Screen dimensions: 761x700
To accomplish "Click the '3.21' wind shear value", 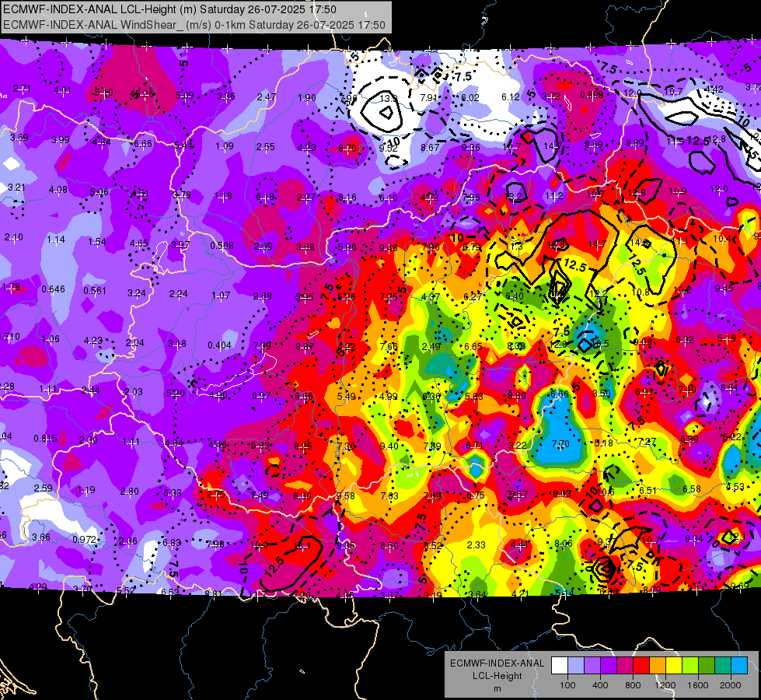I will click(x=16, y=187).
